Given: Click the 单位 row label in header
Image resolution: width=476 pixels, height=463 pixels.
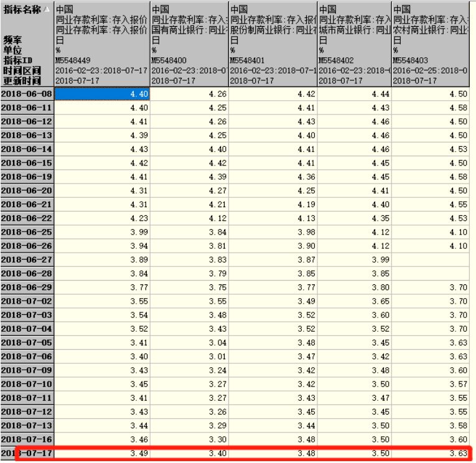Looking at the screenshot, I should [x=12, y=50].
